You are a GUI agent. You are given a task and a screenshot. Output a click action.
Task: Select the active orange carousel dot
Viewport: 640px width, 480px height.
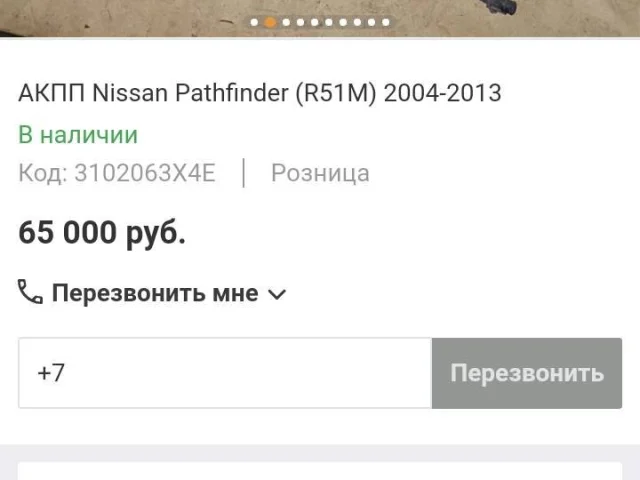coord(270,22)
